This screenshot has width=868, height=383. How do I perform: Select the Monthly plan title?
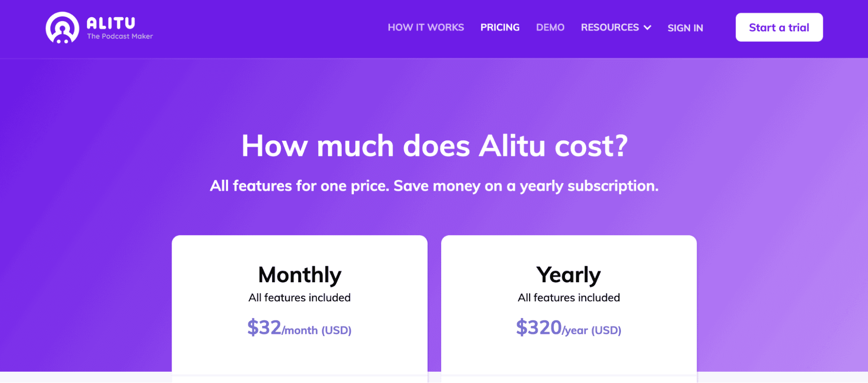point(300,274)
